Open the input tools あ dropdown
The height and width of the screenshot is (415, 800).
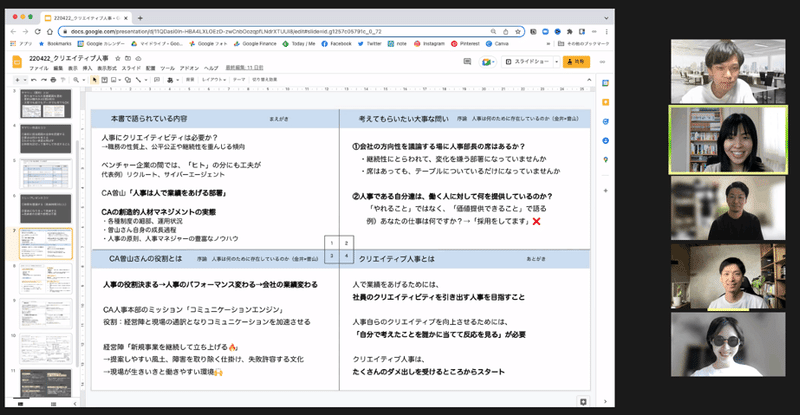coord(171,80)
